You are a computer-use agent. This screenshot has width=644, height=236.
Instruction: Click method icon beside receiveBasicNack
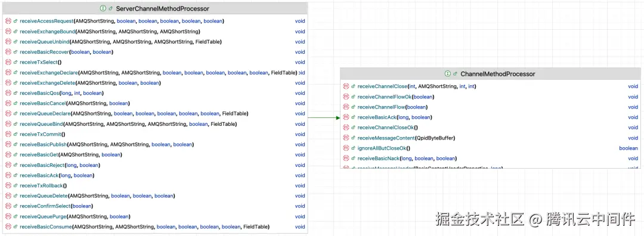click(x=346, y=158)
